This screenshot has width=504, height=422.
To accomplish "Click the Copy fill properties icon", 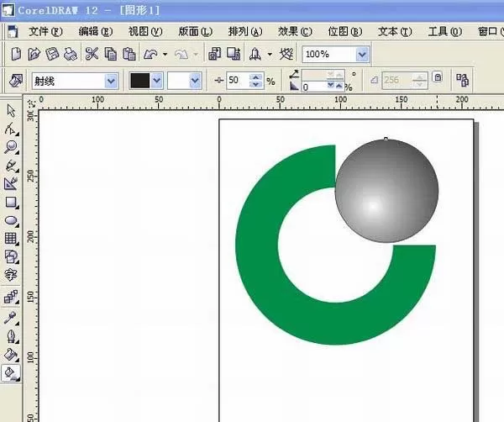I will [x=462, y=80].
